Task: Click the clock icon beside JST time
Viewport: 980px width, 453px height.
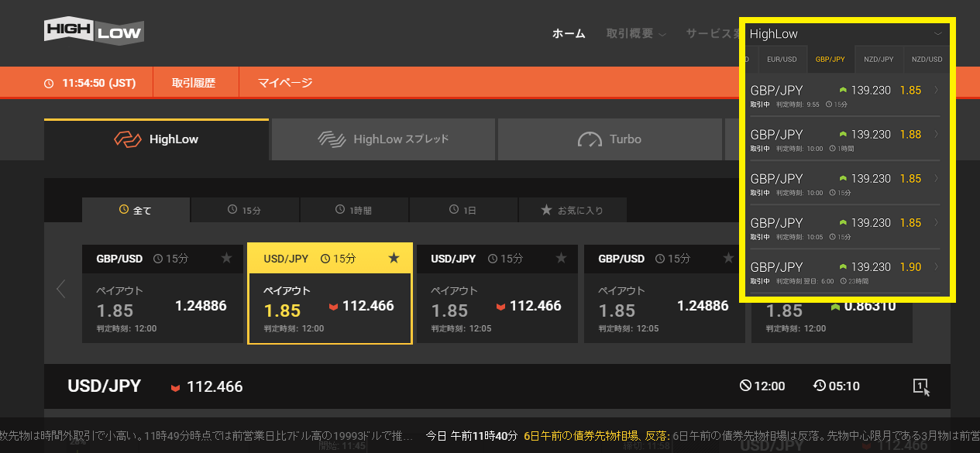Action: (x=49, y=83)
